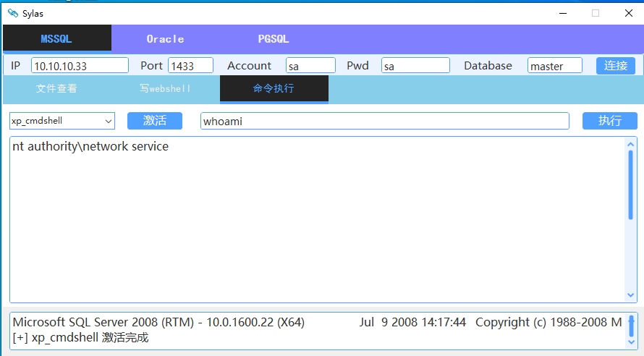Viewport: 644px width, 356px height.
Task: Click into the Pwd field
Action: (x=415, y=66)
